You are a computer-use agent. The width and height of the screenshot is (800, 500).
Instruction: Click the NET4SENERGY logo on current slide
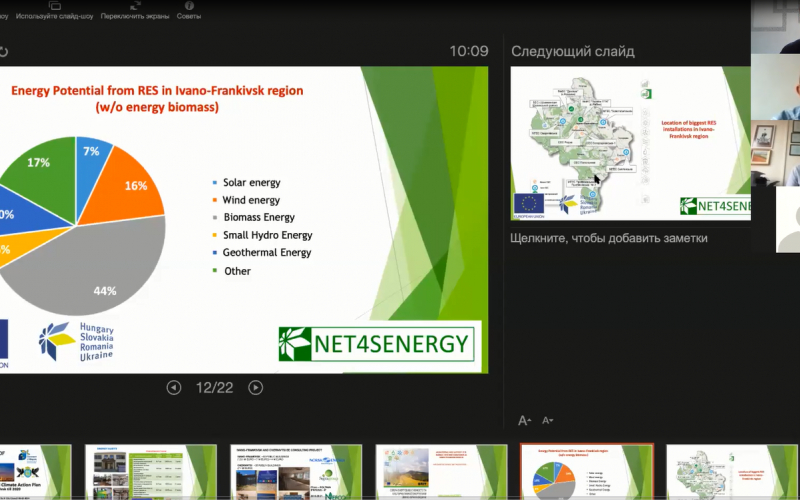377,343
